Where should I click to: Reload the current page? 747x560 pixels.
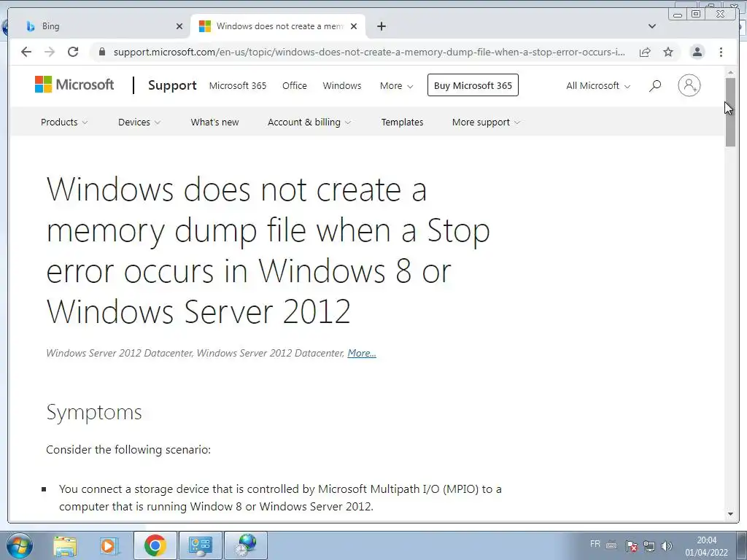click(73, 52)
